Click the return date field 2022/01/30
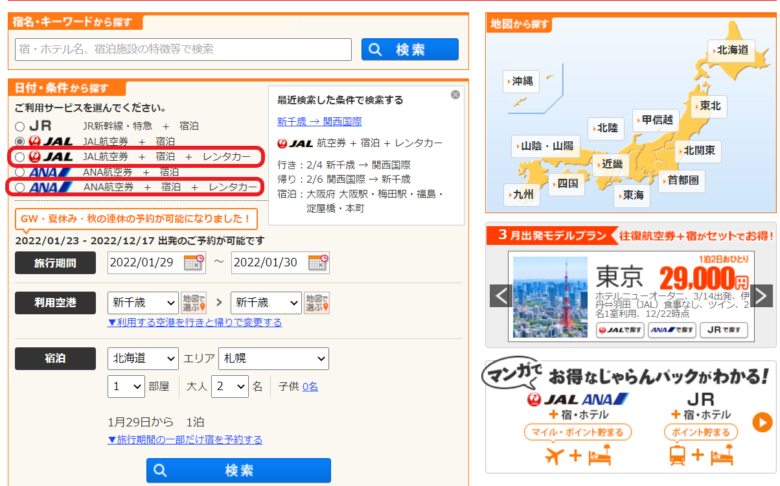780x486 pixels. coord(269,262)
